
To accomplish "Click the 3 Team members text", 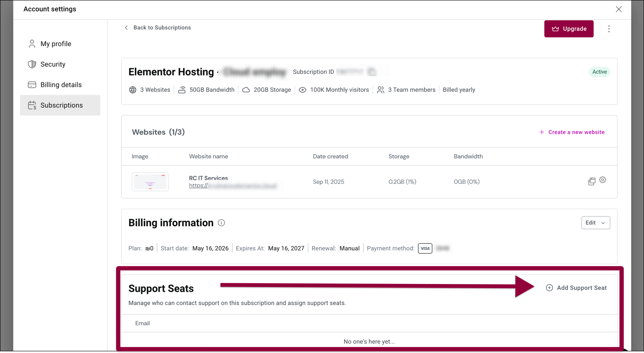I will (x=412, y=90).
